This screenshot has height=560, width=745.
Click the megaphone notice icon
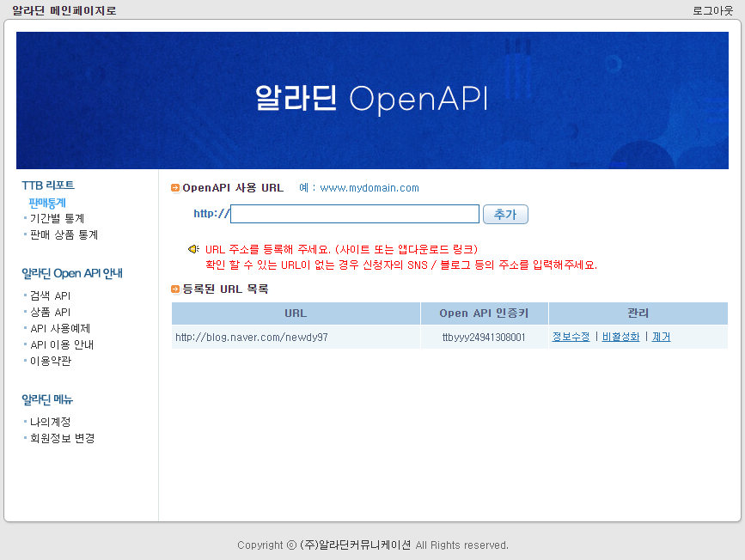193,249
